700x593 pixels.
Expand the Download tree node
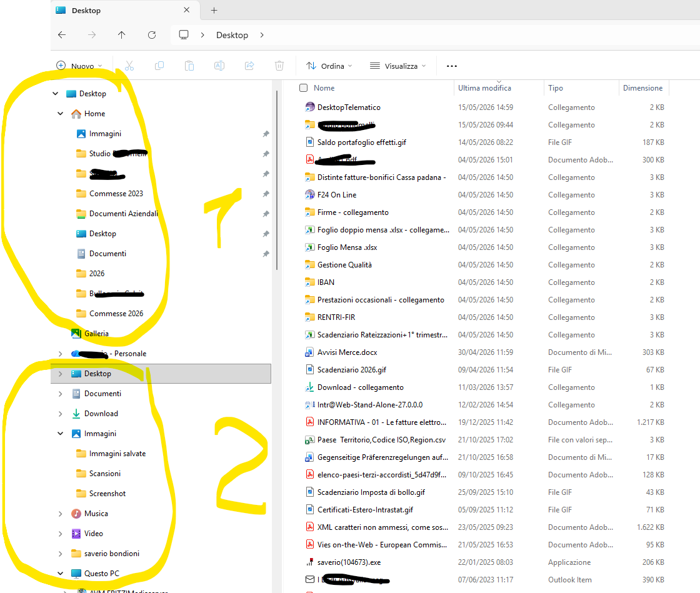tap(60, 414)
